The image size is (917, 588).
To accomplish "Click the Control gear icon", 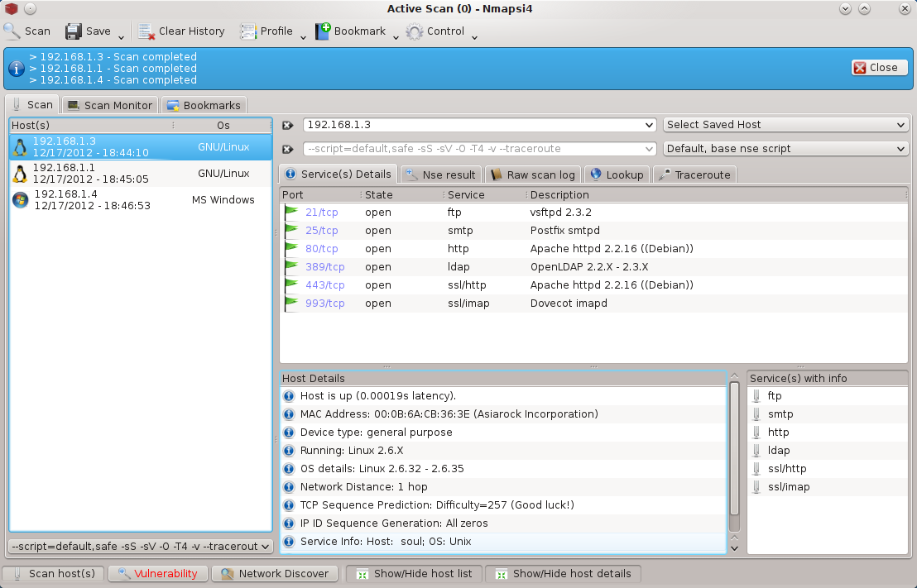I will 414,31.
